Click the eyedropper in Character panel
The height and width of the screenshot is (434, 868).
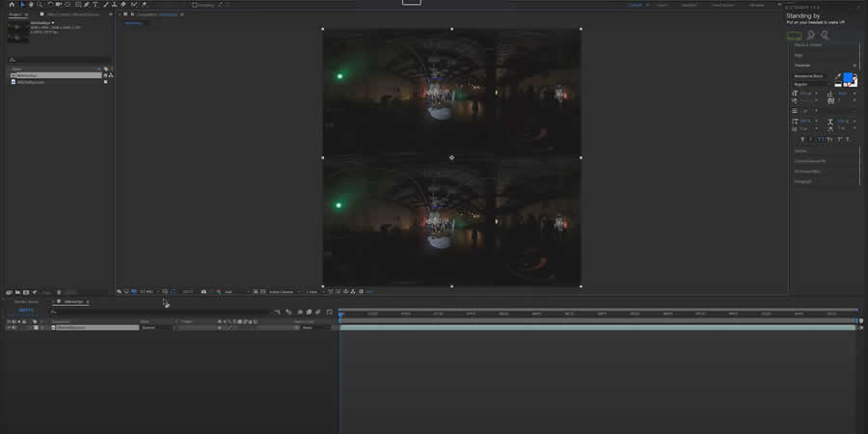(837, 75)
